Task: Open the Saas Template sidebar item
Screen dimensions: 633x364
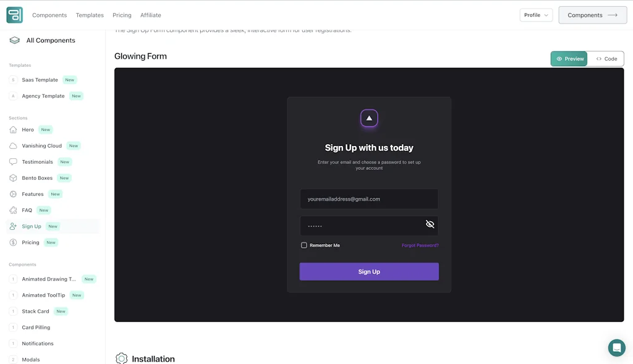Action: coord(40,80)
